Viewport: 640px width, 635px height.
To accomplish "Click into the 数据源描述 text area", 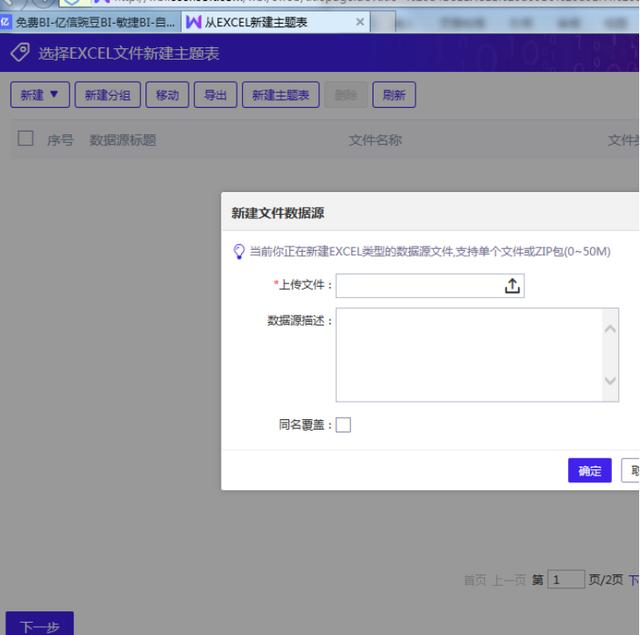I will pyautogui.click(x=477, y=355).
